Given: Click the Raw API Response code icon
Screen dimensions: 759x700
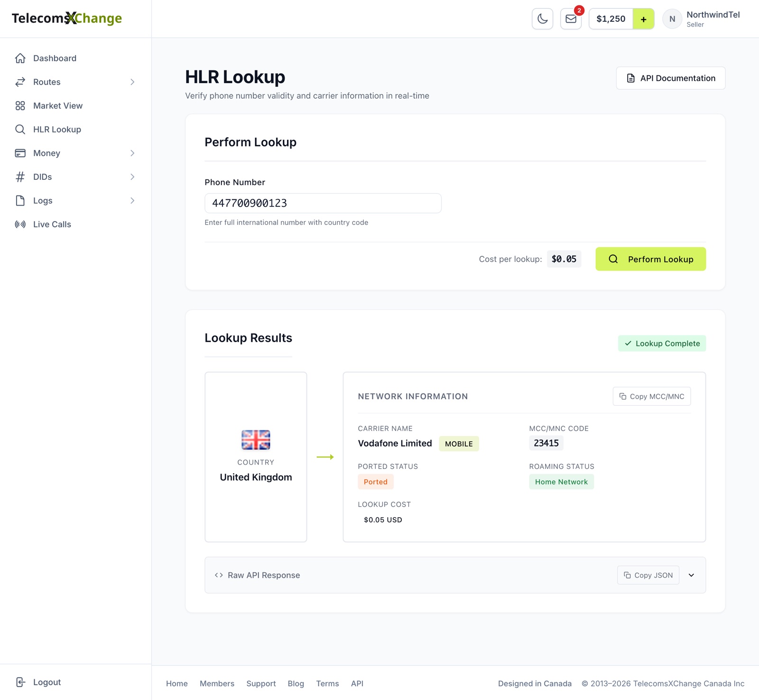Looking at the screenshot, I should coord(219,575).
